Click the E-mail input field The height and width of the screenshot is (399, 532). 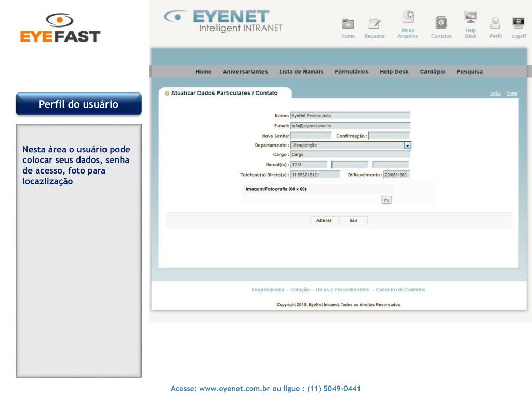(x=350, y=126)
